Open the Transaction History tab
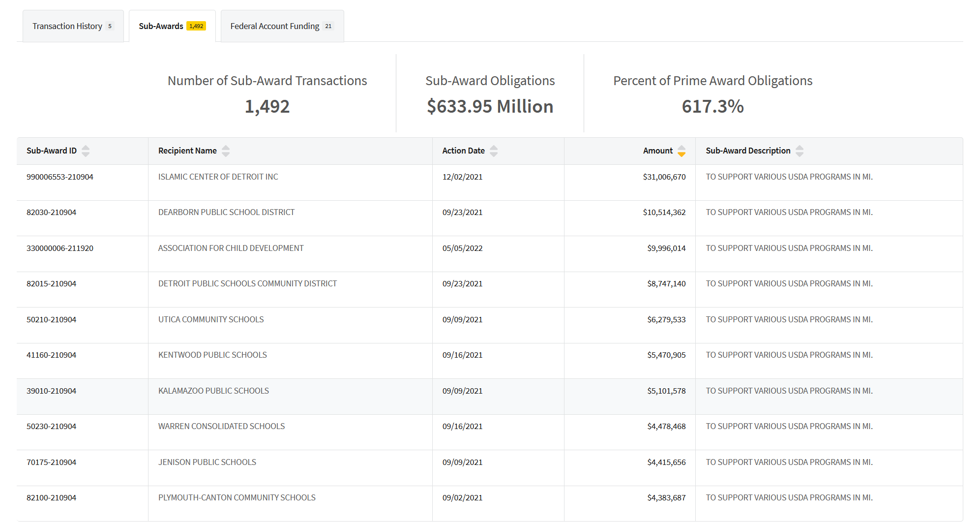 tap(73, 26)
